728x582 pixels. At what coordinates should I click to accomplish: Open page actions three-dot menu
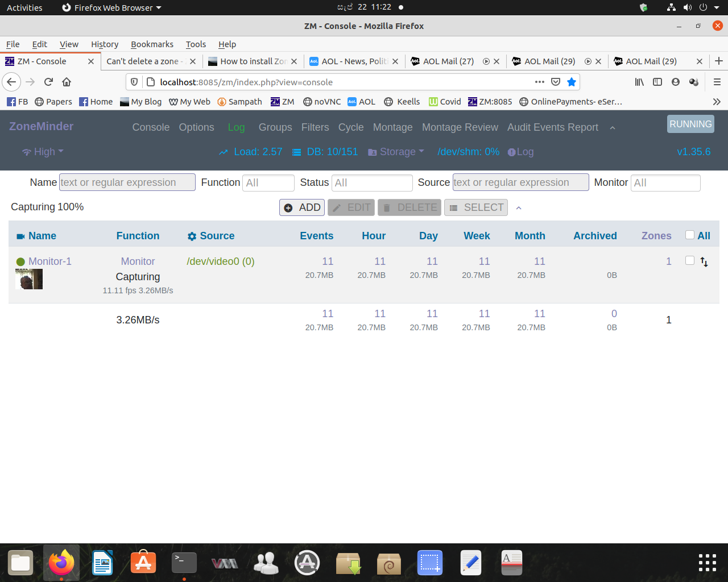(x=540, y=82)
